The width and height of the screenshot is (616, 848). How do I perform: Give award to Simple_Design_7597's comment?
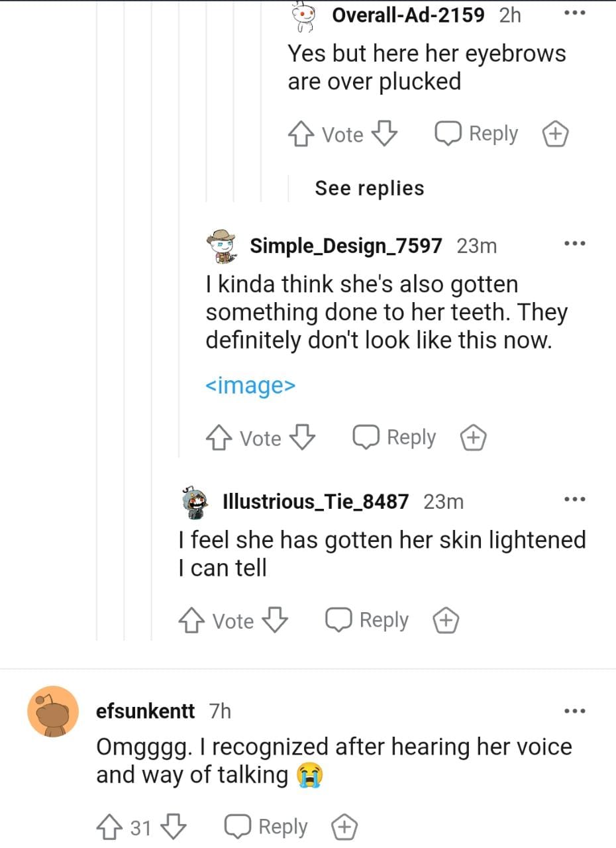point(474,438)
